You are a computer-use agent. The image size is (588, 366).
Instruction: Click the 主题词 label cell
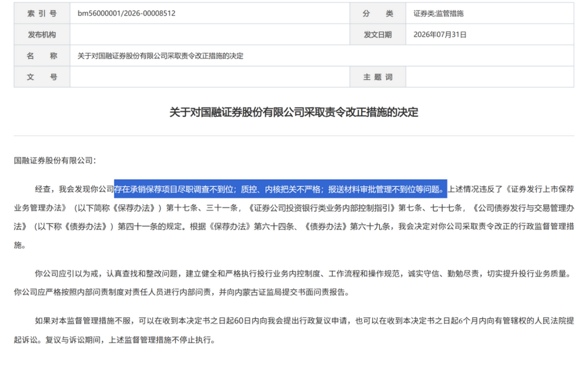[x=377, y=77]
